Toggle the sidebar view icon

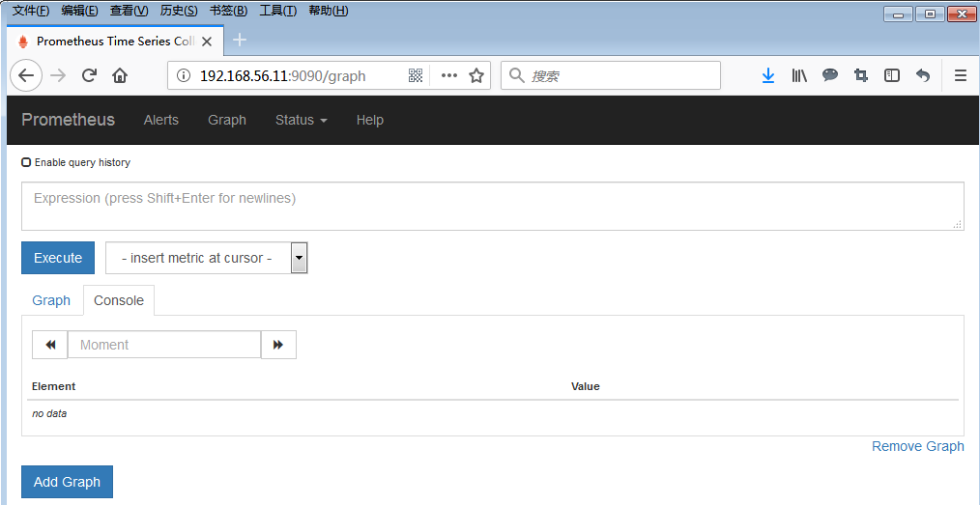pyautogui.click(x=892, y=75)
